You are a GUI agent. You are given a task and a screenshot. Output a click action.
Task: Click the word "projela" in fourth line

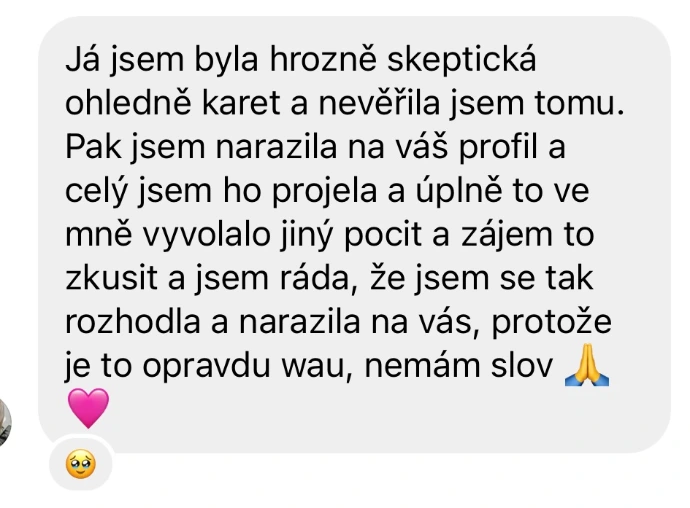(x=324, y=192)
